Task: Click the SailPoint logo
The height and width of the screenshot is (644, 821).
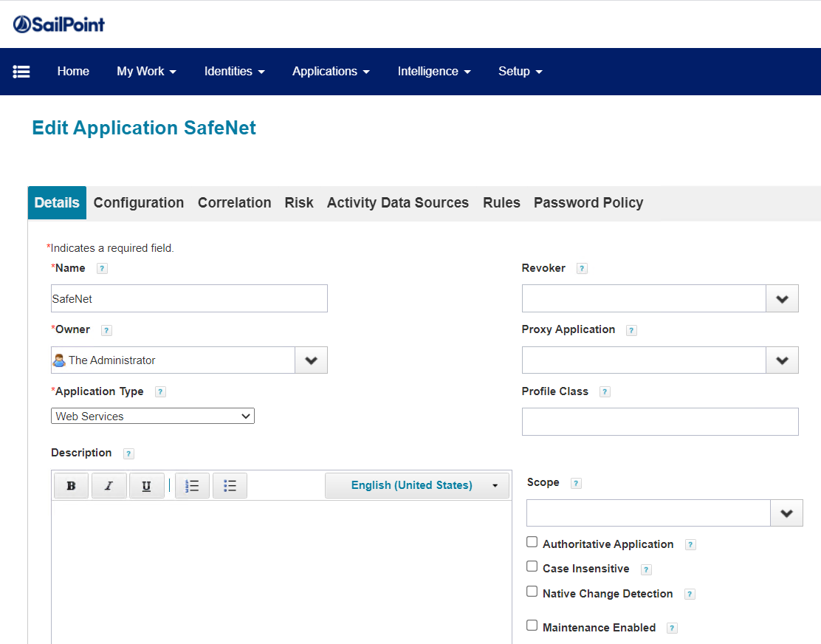Action: 58,24
